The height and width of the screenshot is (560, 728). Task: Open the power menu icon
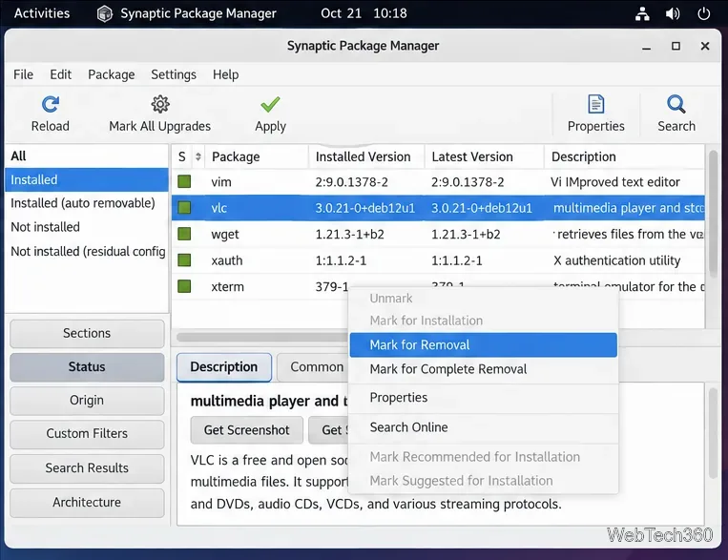coord(704,14)
